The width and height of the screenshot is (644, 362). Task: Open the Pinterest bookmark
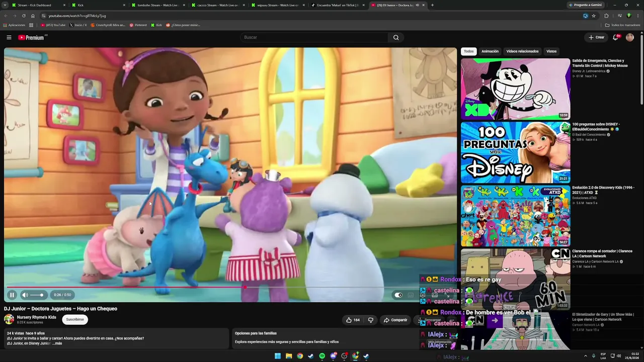click(x=138, y=25)
